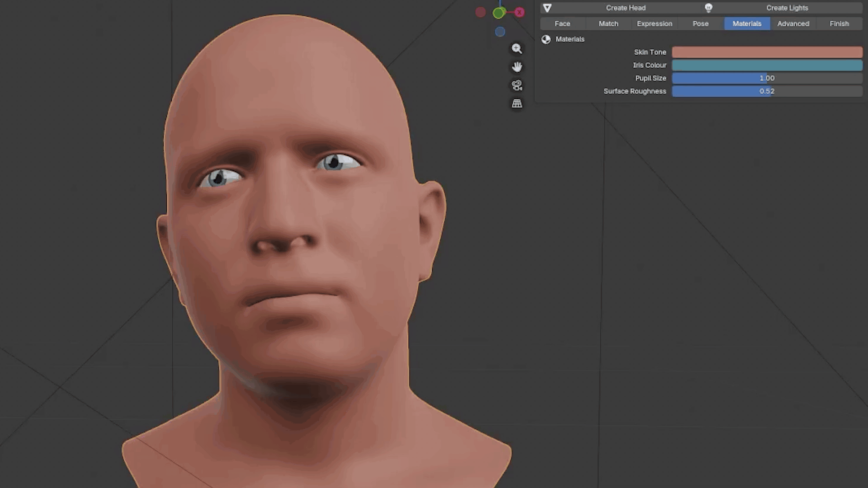Switch to the Face tab

pyautogui.click(x=562, y=23)
